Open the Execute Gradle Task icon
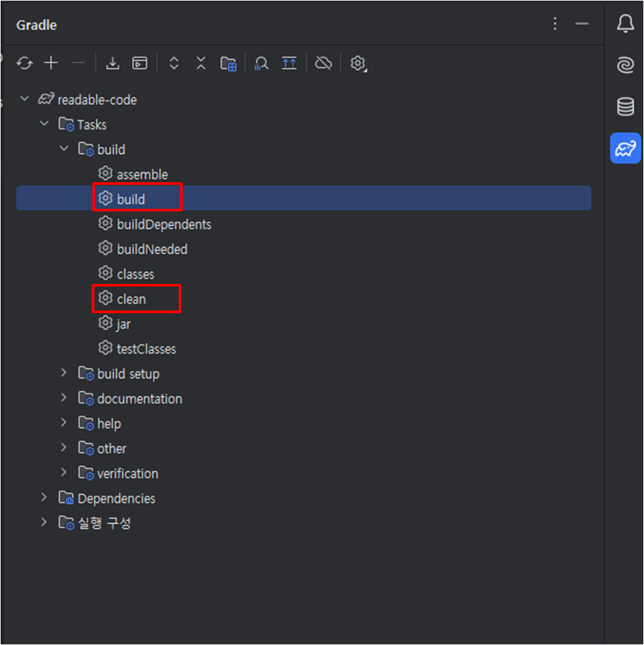Image resolution: width=644 pixels, height=645 pixels. point(140,63)
